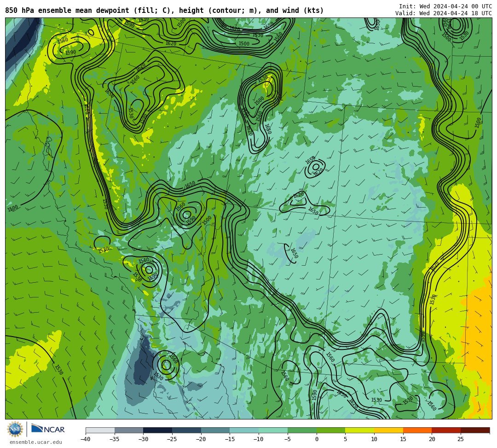Click the 0 to 5 olive-green colorbar swatch
The width and height of the screenshot is (497, 448).
click(331, 430)
